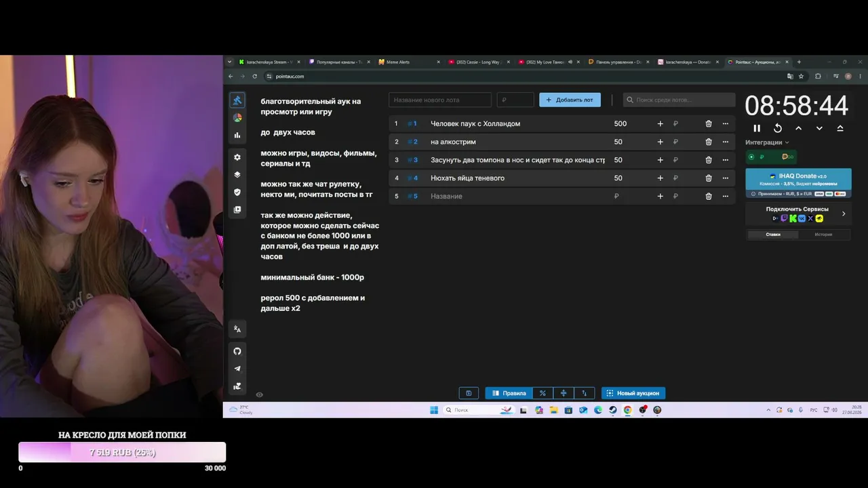Image resolution: width=868 pixels, height=488 pixels.
Task: Open the statistics bar-chart icon in sidebar
Action: click(x=237, y=135)
